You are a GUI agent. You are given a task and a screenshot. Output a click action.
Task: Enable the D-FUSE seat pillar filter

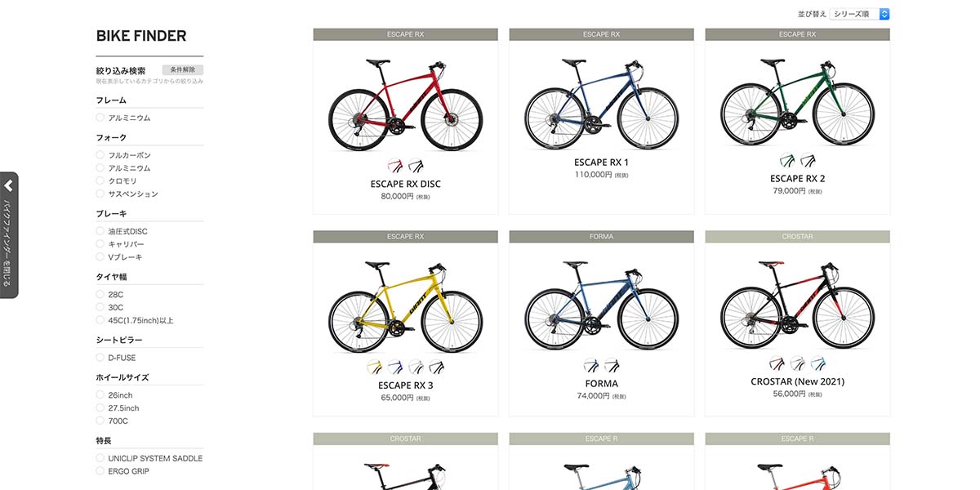[x=116, y=358]
